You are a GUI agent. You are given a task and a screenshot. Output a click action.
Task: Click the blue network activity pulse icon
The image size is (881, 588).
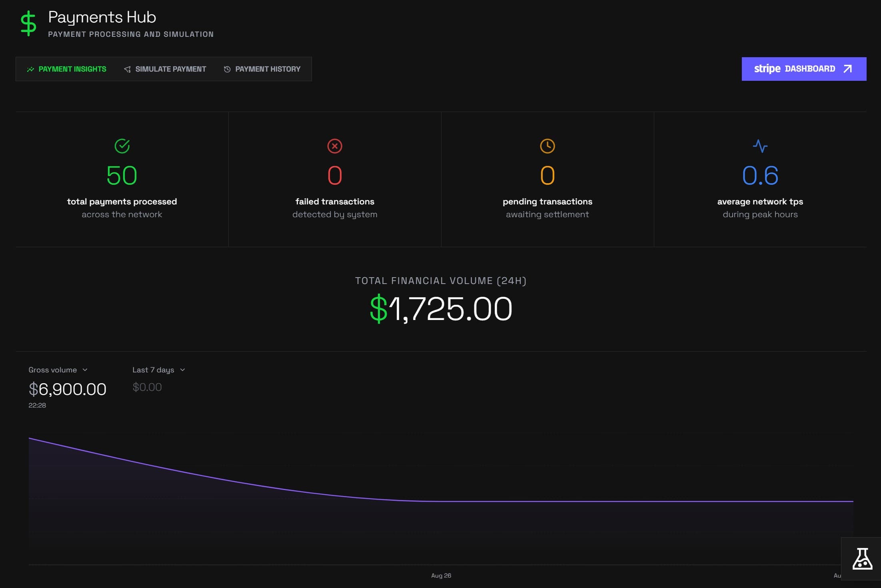point(760,146)
